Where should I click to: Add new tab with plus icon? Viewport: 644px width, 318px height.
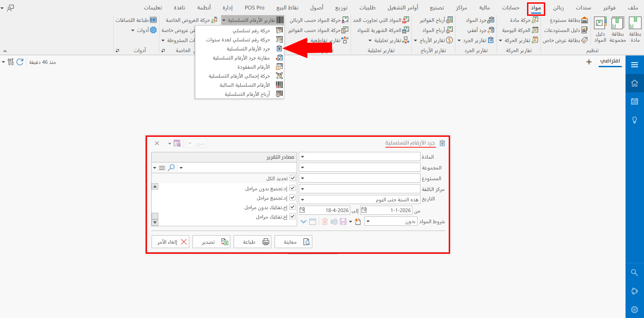589,62
